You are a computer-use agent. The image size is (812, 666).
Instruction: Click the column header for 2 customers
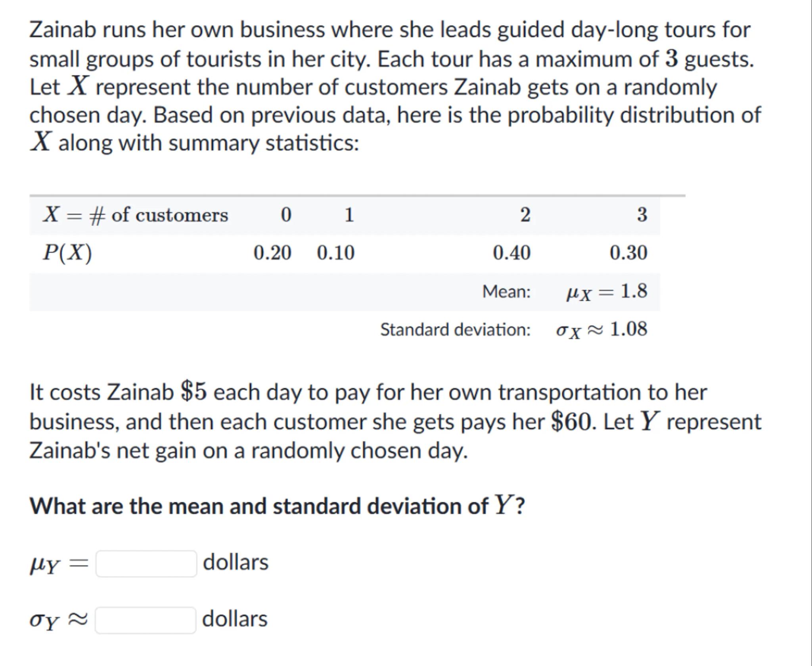point(525,215)
